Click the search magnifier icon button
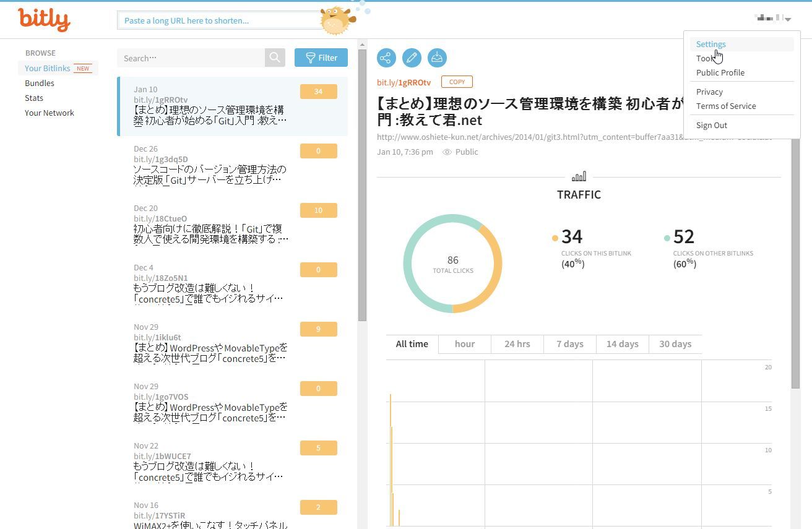The image size is (812, 529). [275, 58]
